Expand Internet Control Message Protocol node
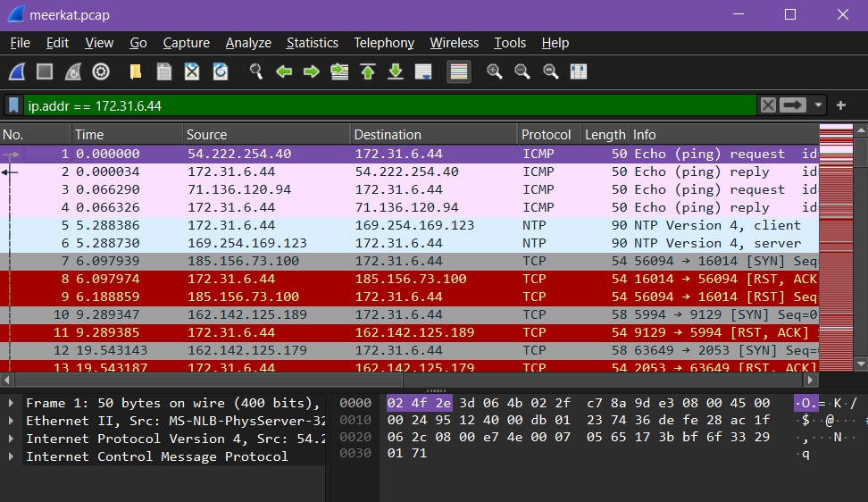Image resolution: width=868 pixels, height=502 pixels. pyautogui.click(x=11, y=456)
